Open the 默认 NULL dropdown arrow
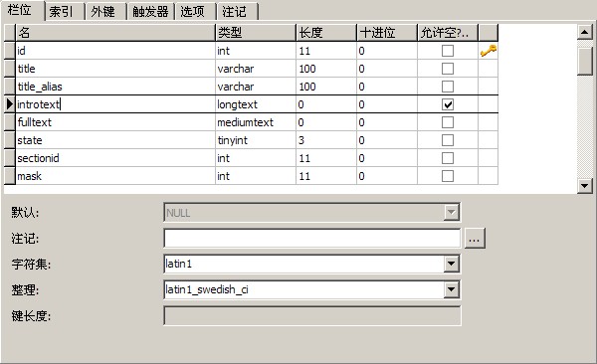 [451, 213]
